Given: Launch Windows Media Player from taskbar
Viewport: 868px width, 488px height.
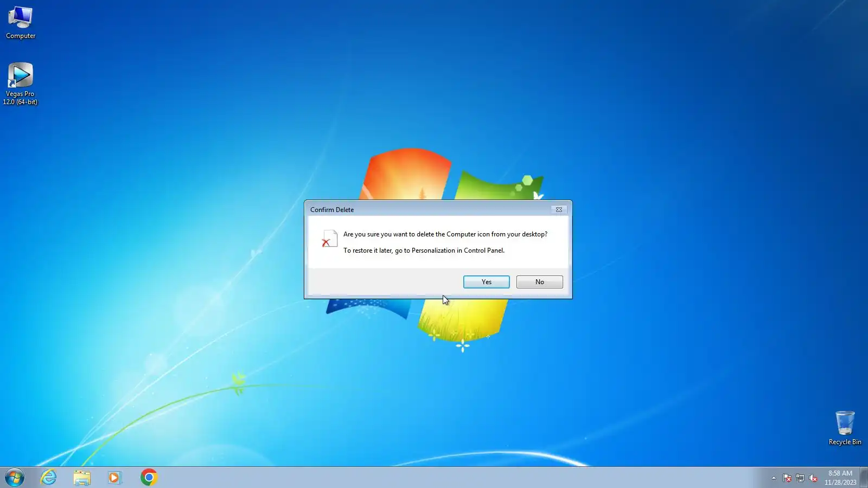Looking at the screenshot, I should pos(114,478).
